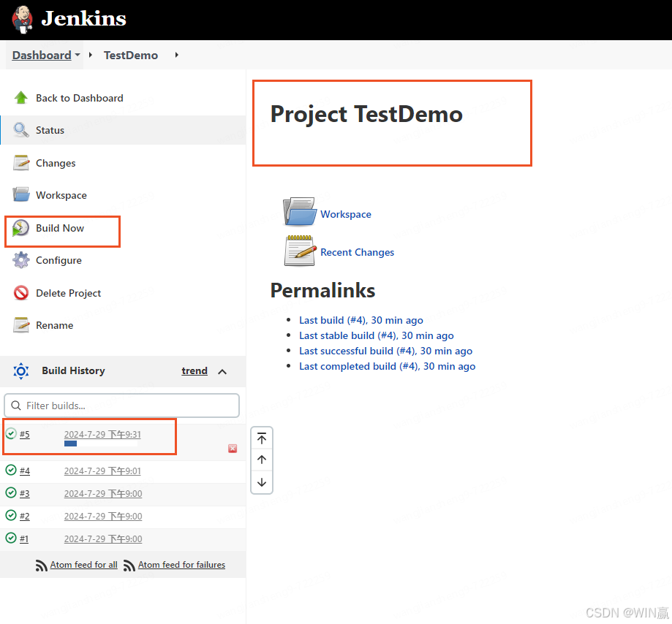Click the TestDemo breadcrumb

(x=131, y=56)
